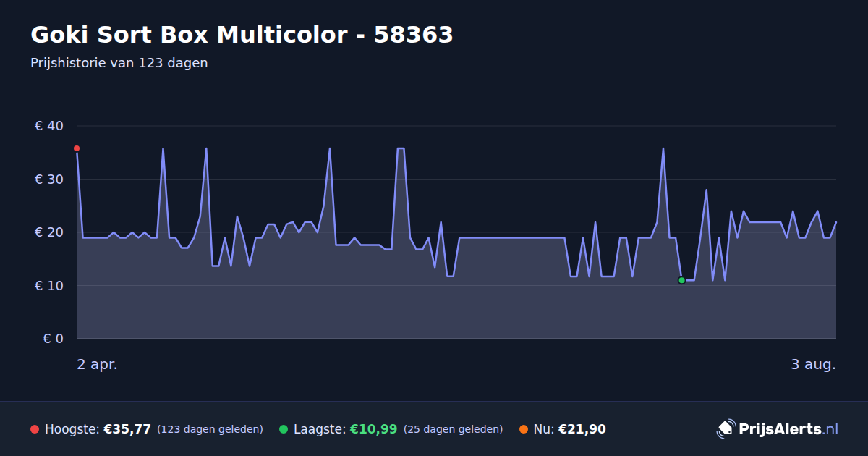
Task: Click the Hoogste label
Action: click(x=72, y=429)
